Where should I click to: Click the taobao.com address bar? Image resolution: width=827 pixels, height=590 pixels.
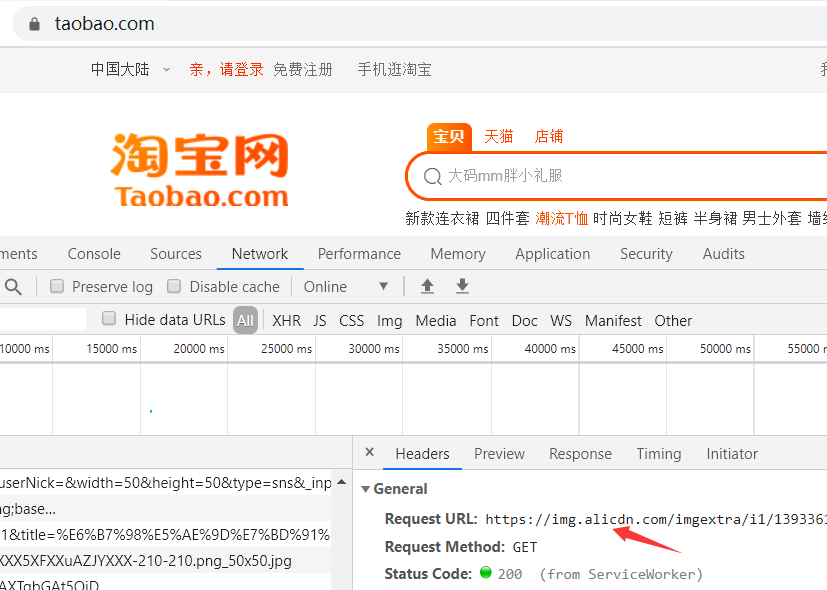(422, 24)
